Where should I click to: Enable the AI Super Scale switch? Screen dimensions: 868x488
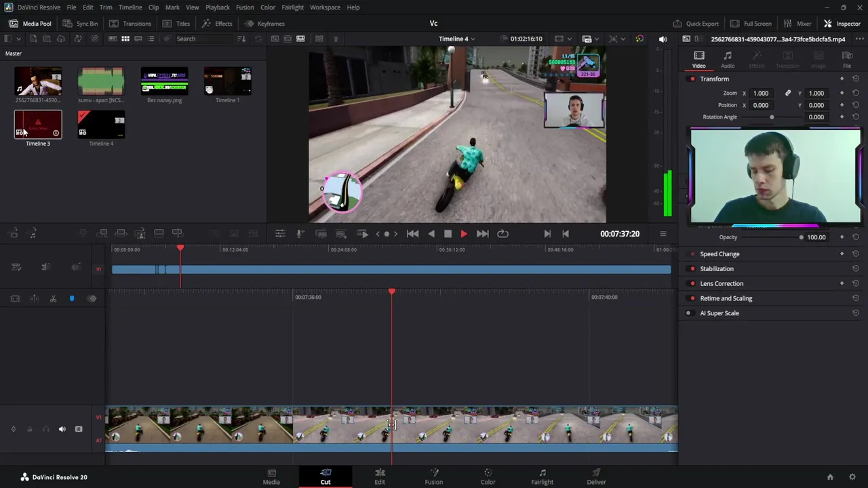(689, 313)
